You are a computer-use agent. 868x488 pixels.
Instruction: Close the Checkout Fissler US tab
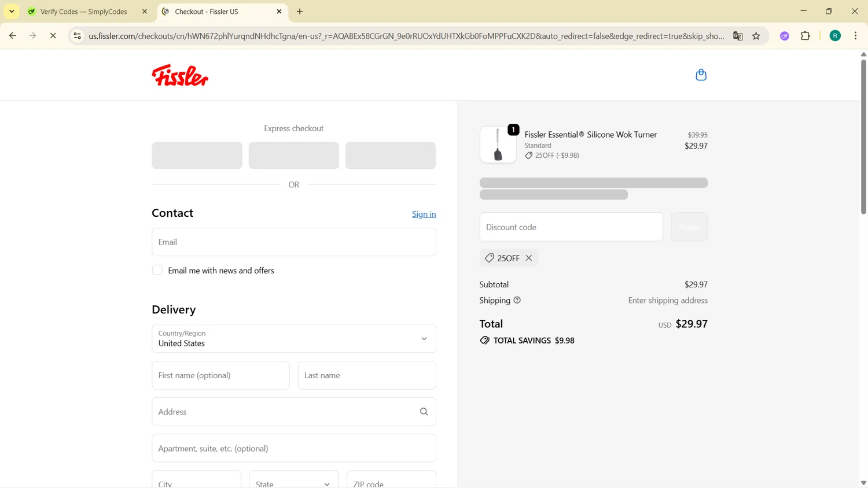point(279,12)
